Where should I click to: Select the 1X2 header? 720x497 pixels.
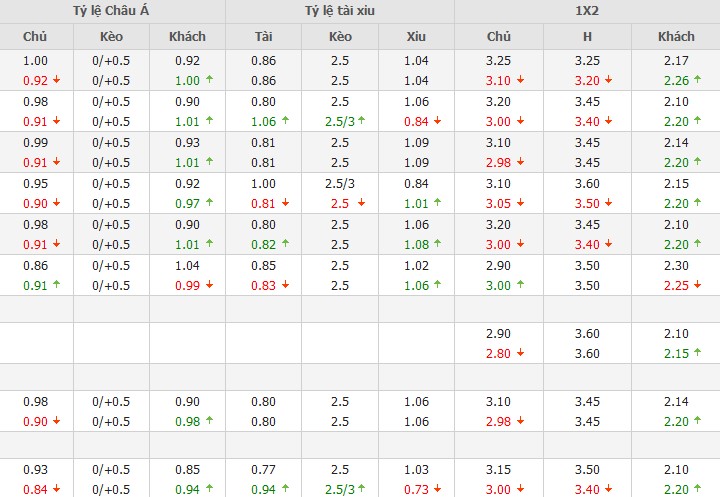click(x=587, y=11)
